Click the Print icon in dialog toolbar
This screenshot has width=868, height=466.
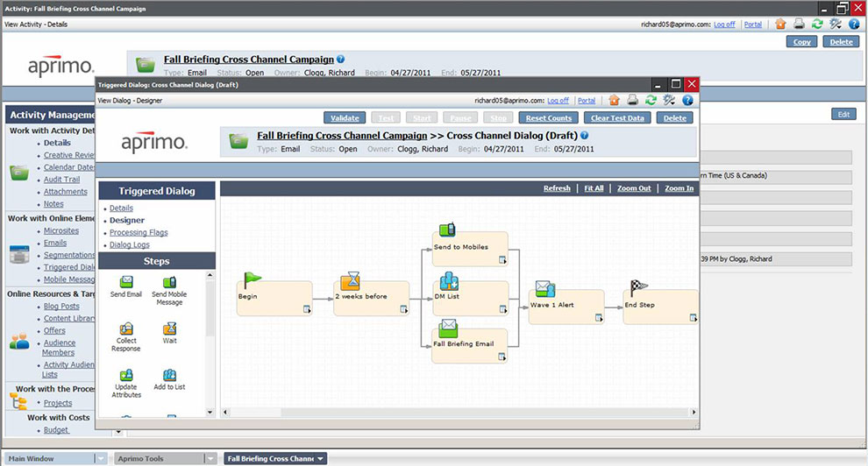(x=633, y=100)
